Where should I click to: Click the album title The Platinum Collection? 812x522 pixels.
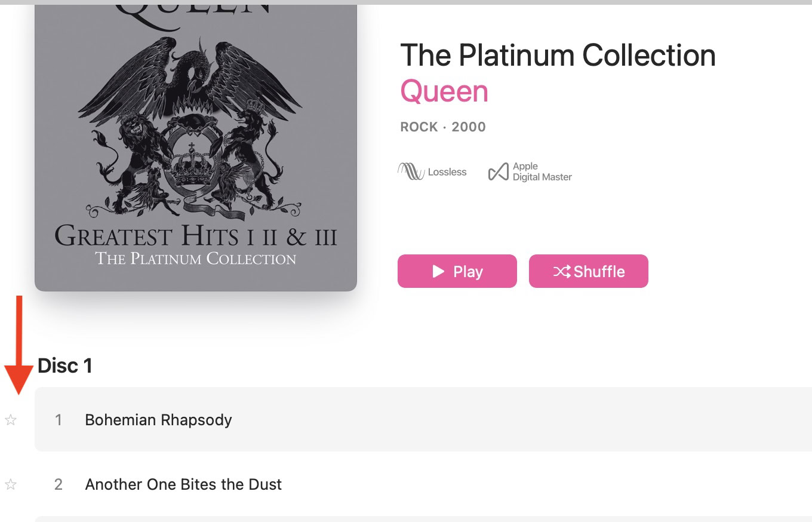[557, 56]
